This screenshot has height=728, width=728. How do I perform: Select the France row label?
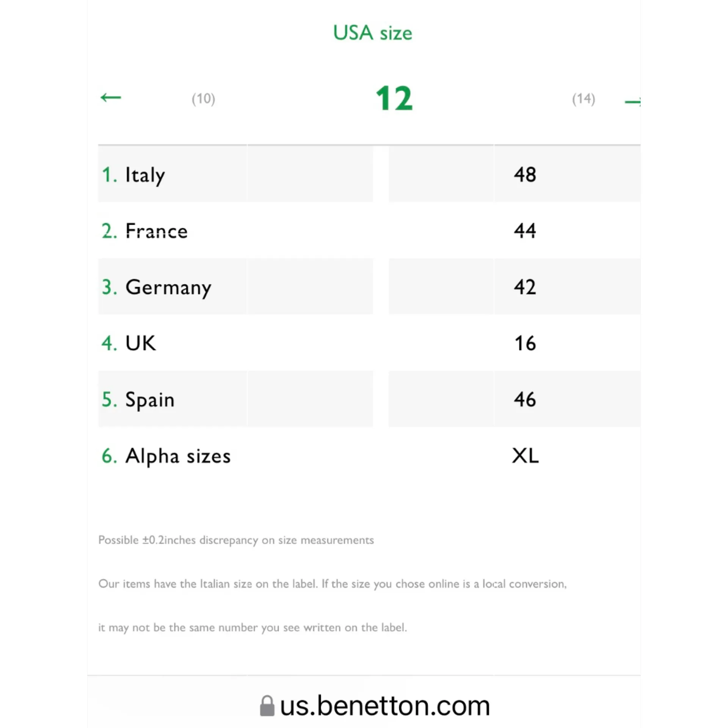(x=156, y=231)
